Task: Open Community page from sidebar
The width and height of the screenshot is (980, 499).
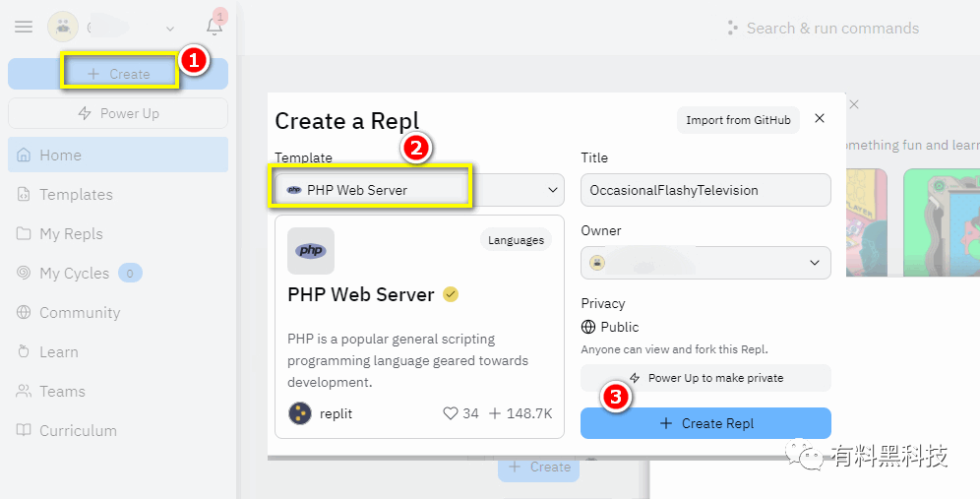Action: click(79, 313)
